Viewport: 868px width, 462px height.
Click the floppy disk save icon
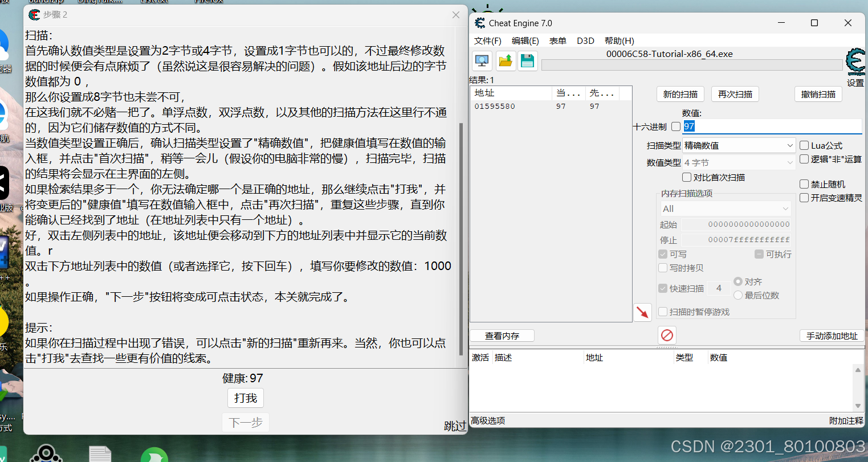tap(527, 61)
